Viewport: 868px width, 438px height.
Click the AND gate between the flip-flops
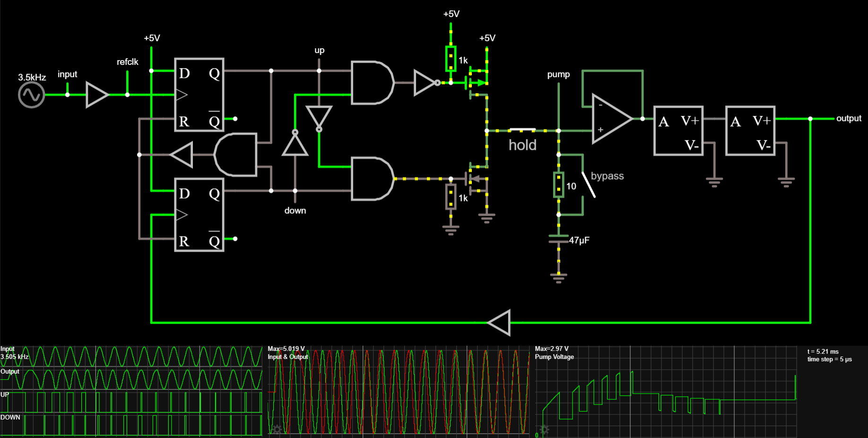click(235, 155)
